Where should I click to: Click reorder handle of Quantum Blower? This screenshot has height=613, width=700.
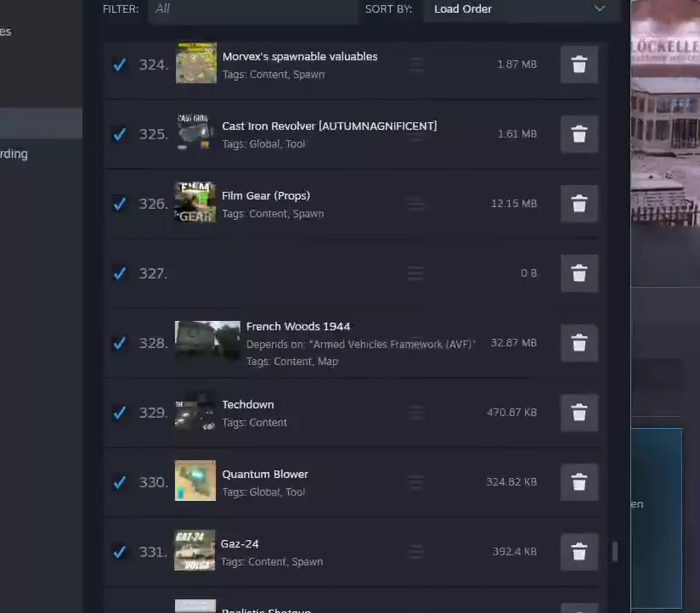[416, 482]
